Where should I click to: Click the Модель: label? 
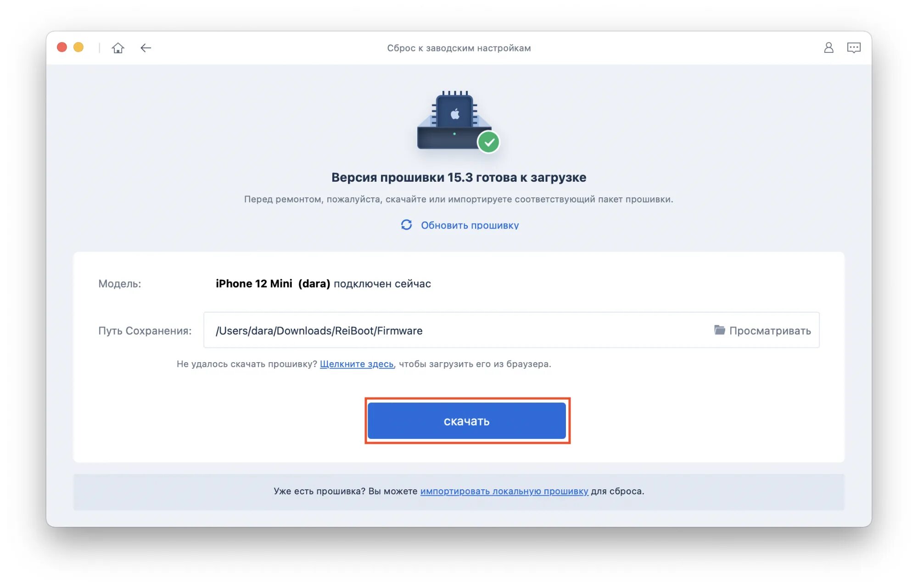coord(120,284)
